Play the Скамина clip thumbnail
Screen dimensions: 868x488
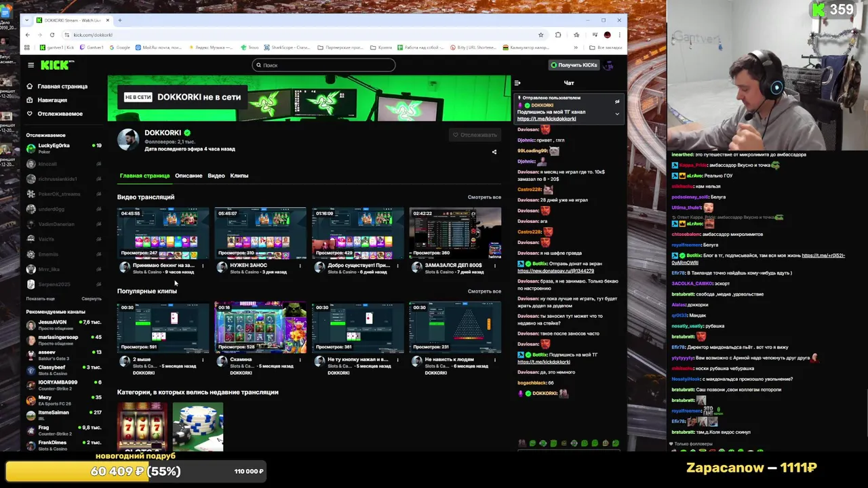[260, 327]
